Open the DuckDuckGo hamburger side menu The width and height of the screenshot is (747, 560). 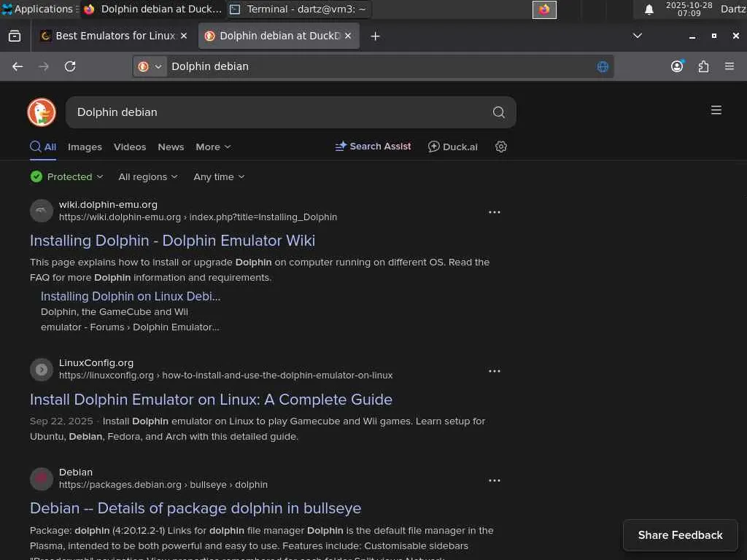[716, 110]
